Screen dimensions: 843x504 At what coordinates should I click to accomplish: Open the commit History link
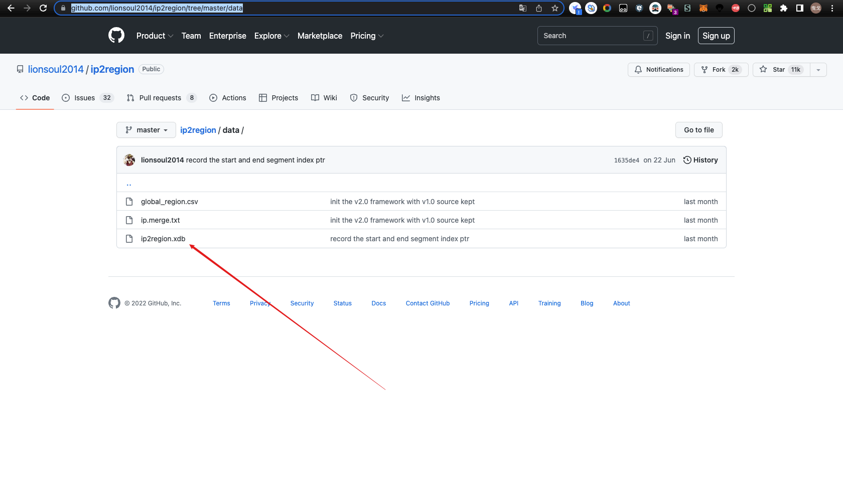tap(700, 160)
